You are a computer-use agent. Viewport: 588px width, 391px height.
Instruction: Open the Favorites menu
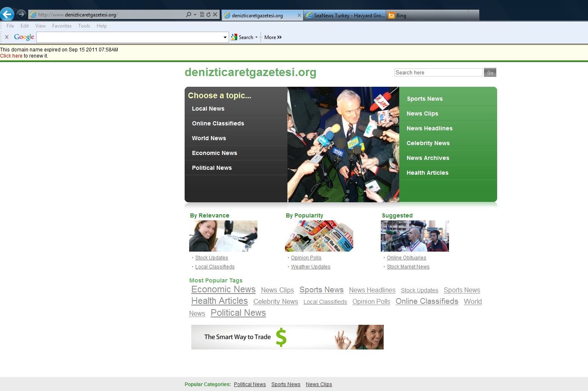click(x=62, y=26)
